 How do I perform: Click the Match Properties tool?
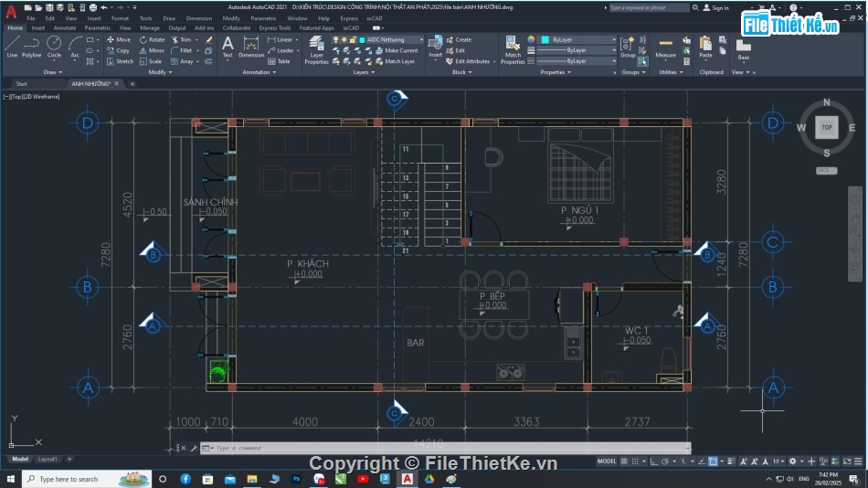[513, 50]
